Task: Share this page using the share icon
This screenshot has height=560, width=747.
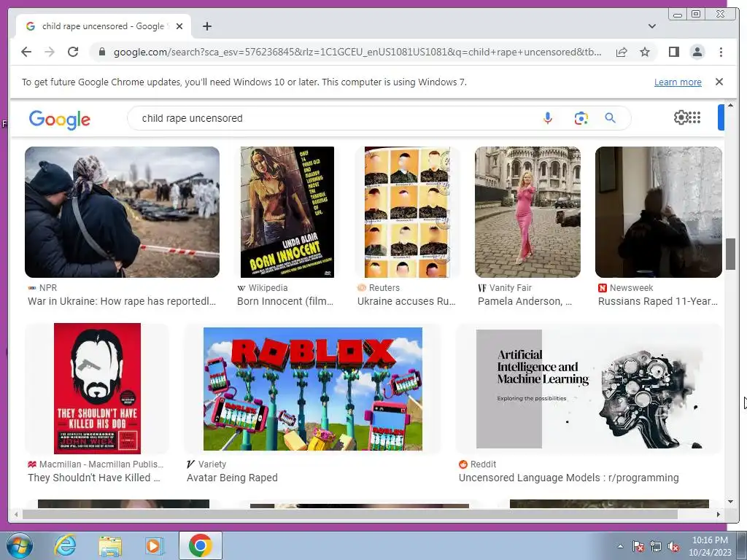Action: point(622,52)
